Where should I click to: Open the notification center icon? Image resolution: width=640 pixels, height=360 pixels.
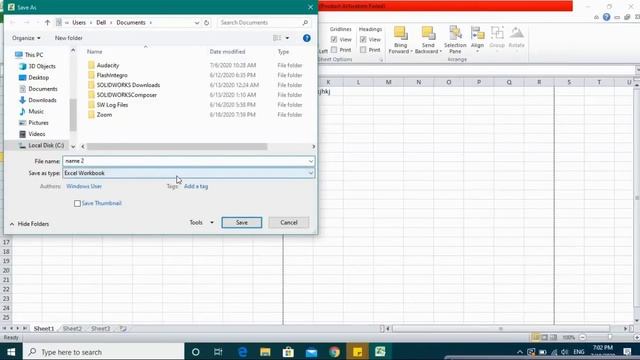(627, 352)
